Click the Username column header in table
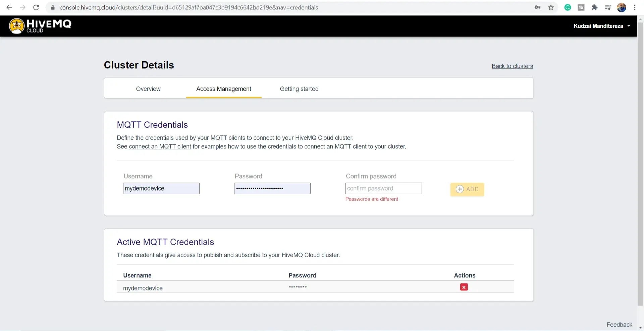 coord(137,275)
